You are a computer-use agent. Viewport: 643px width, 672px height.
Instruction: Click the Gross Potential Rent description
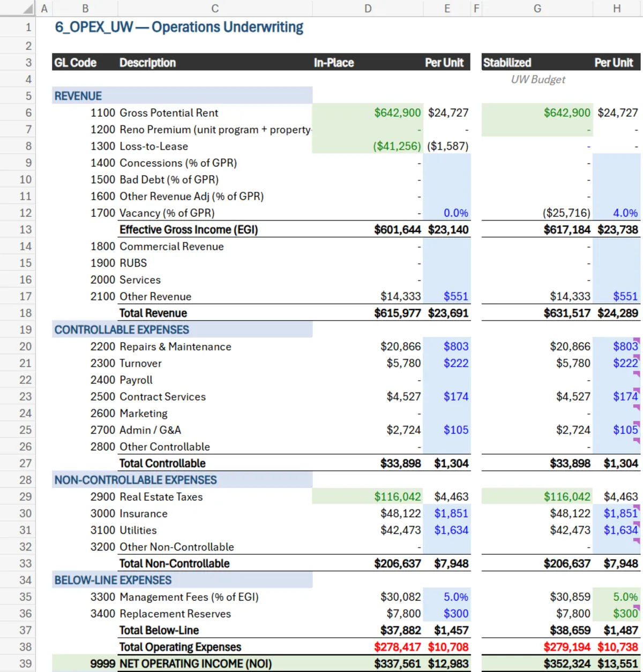click(169, 113)
